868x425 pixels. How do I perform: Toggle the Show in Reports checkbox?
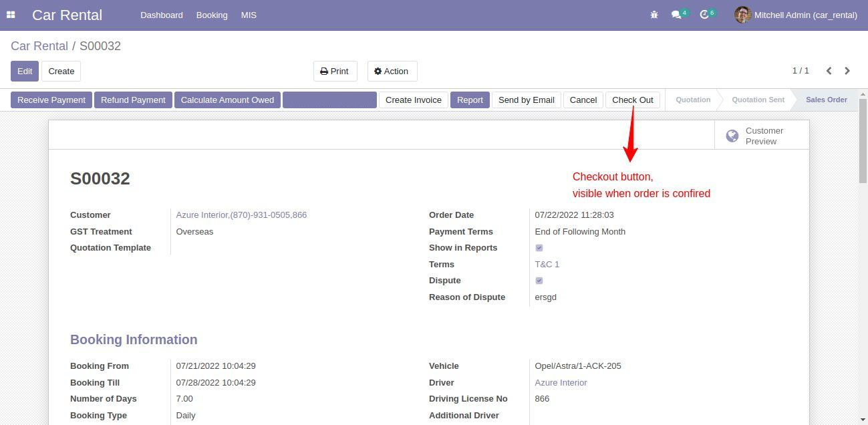(x=539, y=248)
